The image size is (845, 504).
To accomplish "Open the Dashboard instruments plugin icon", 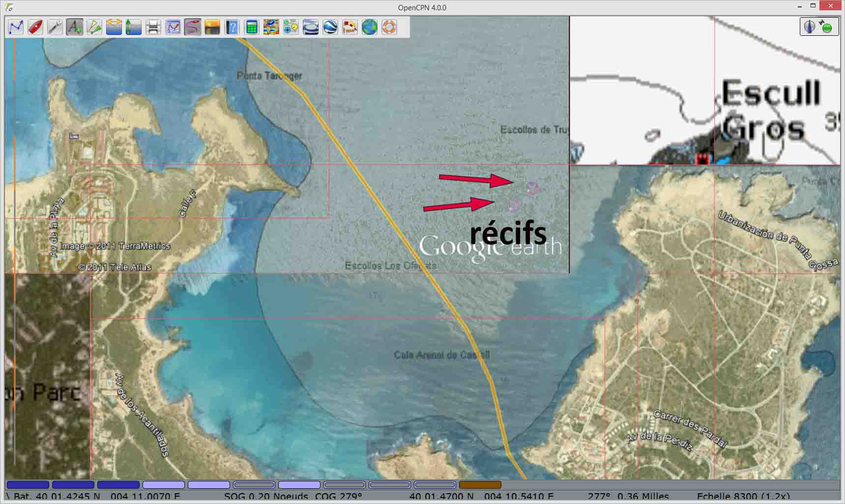I will (x=291, y=27).
